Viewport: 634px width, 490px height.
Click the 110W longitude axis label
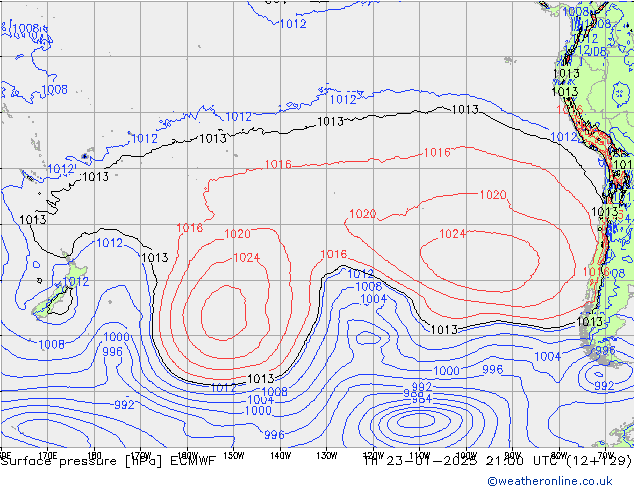420,455
